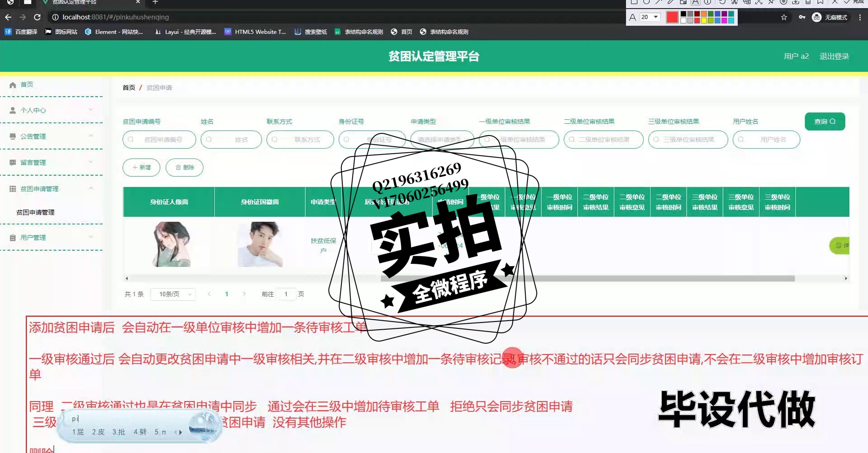The height and width of the screenshot is (453, 868).
Task: Click the browser forward arrow
Action: click(23, 17)
